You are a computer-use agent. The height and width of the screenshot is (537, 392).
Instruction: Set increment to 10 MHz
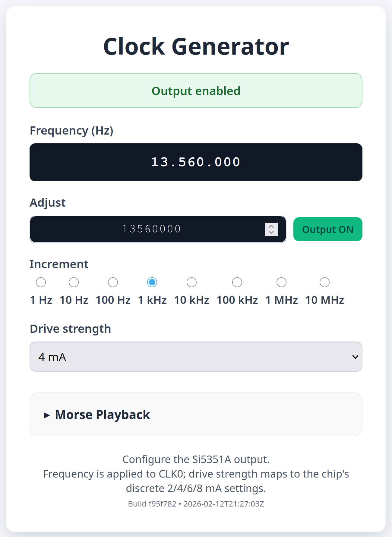tap(325, 282)
